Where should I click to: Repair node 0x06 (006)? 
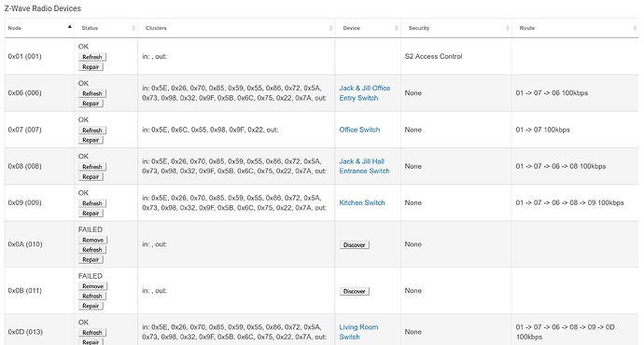(91, 103)
